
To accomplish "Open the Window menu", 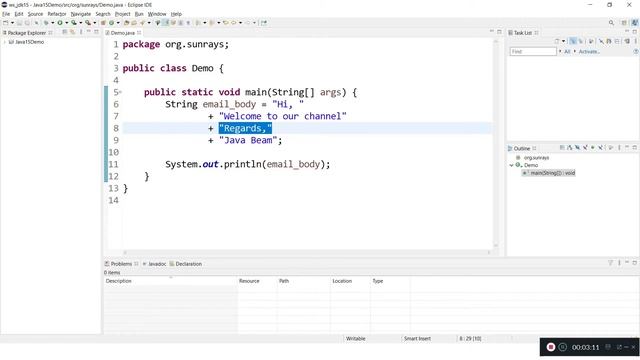I will (157, 14).
